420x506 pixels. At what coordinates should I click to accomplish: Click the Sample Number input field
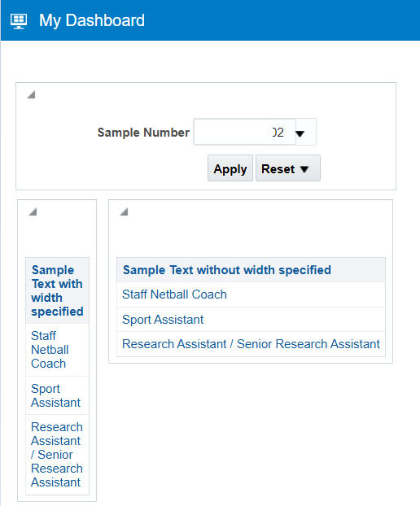pos(245,132)
